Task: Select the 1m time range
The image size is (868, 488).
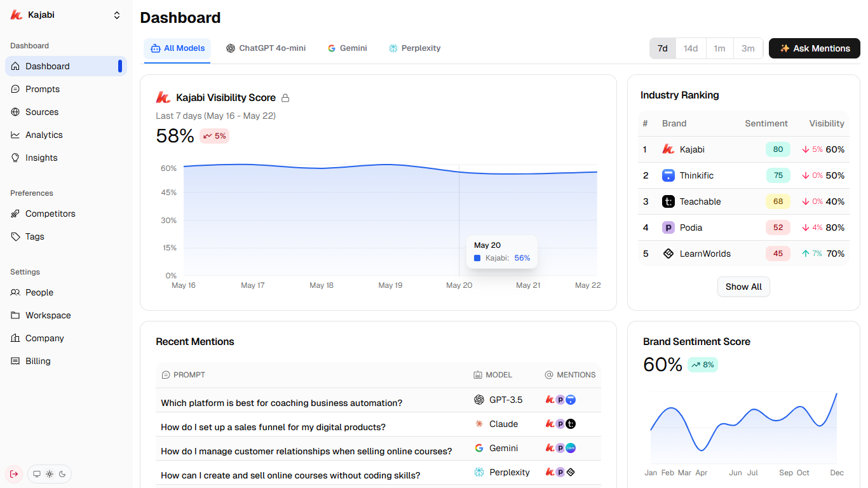Action: (x=719, y=48)
